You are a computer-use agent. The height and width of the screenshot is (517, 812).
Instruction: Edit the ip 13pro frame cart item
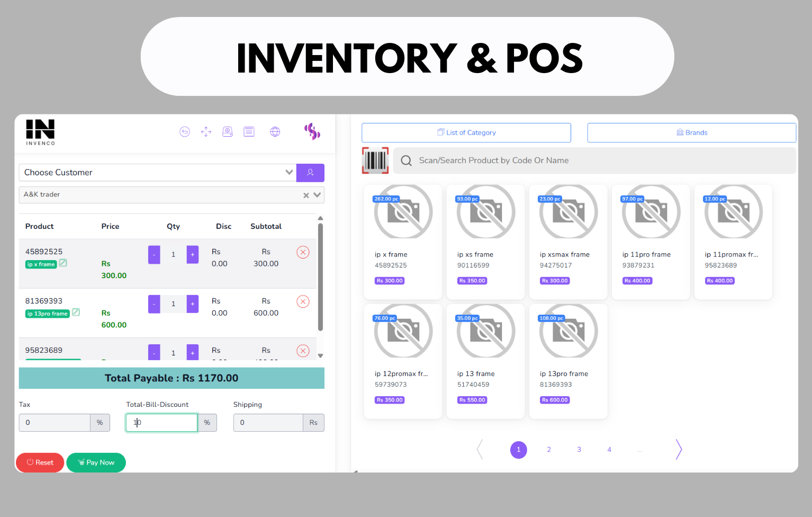pos(76,313)
